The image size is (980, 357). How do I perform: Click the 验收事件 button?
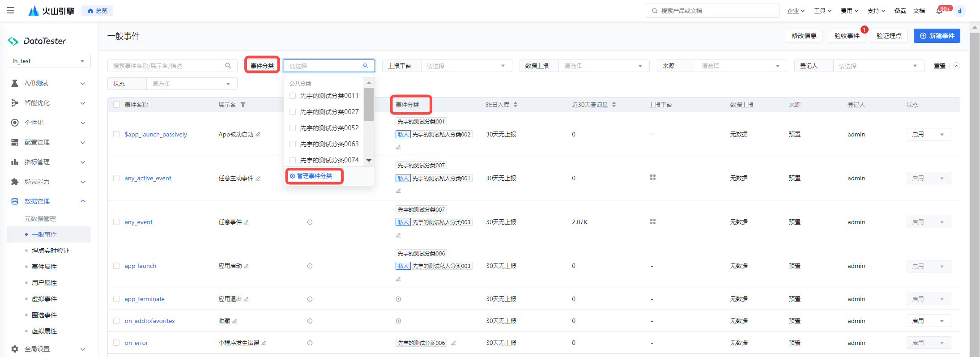(847, 36)
